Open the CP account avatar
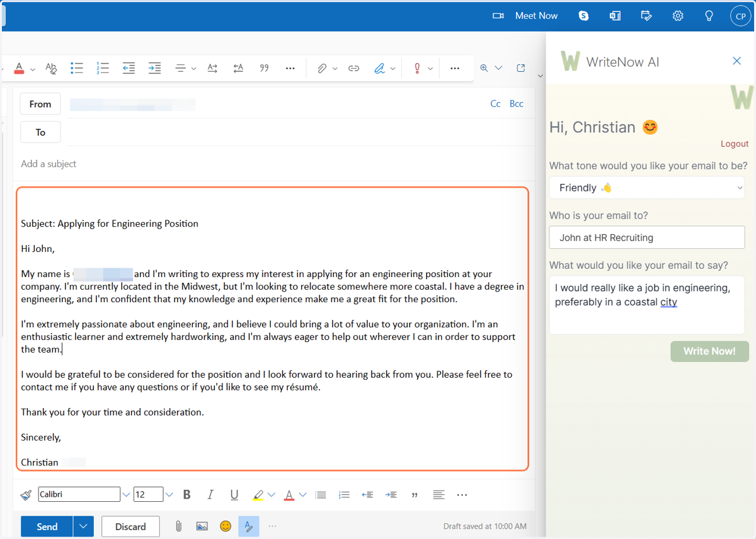 click(740, 16)
